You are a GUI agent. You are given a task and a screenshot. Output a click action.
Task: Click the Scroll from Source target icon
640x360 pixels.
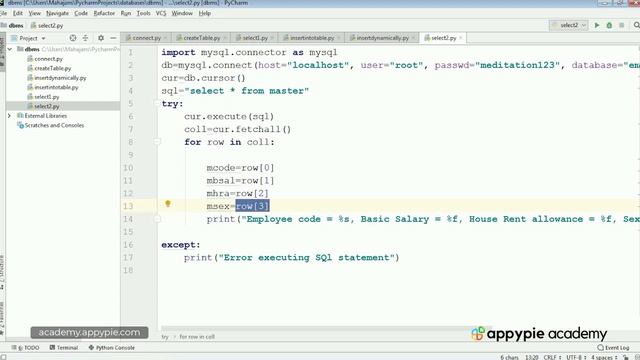73,38
